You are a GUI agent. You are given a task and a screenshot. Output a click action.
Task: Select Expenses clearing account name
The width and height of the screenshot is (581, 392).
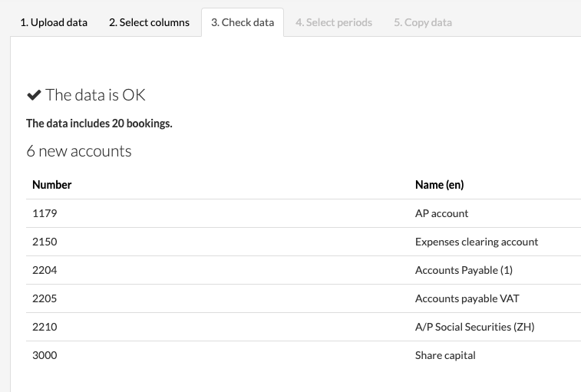pyautogui.click(x=477, y=242)
